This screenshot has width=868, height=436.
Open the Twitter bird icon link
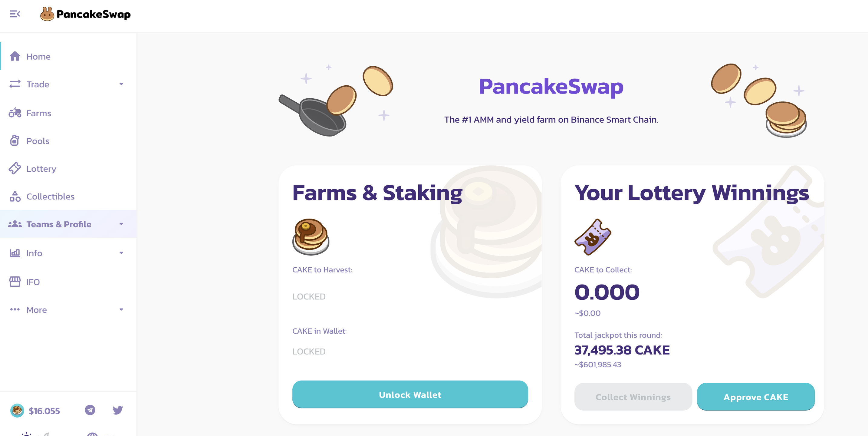tap(118, 410)
